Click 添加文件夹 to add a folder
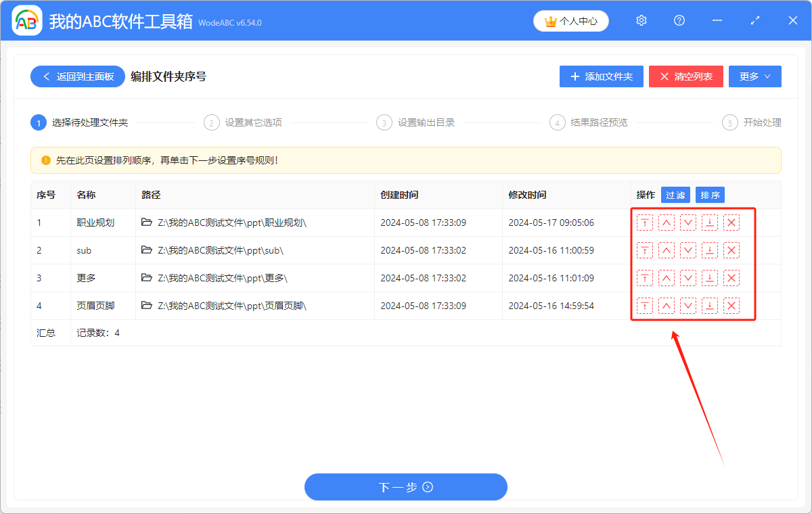812x514 pixels. [x=601, y=76]
